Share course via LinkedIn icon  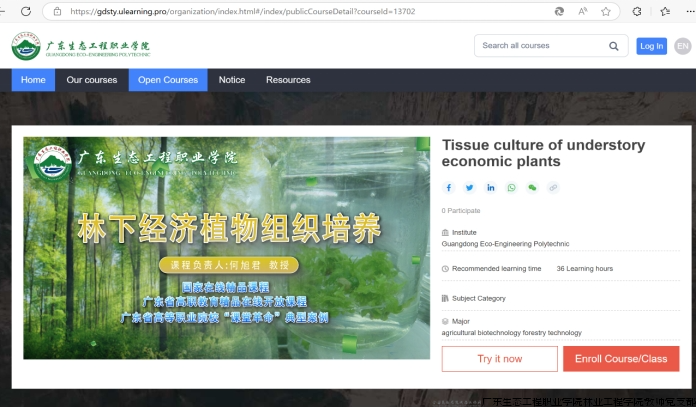click(490, 187)
